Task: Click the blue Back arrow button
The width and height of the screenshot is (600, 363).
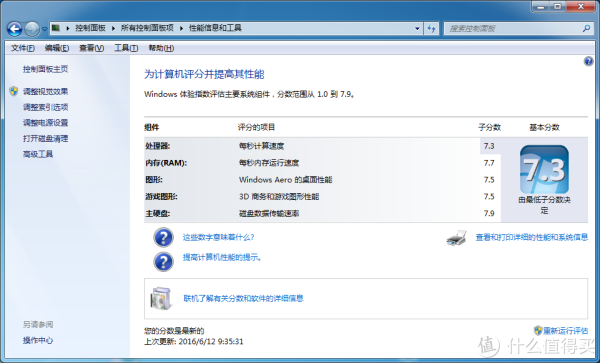Action: 14,29
